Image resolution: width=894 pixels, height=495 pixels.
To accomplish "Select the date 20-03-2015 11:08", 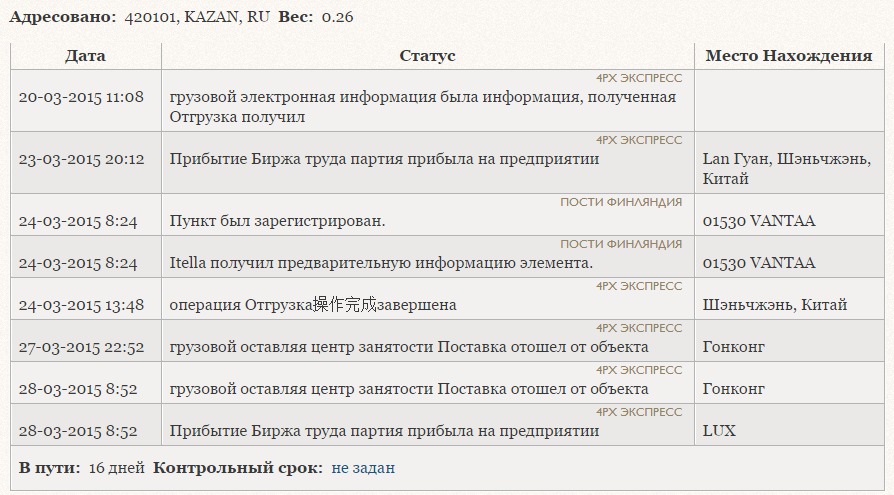I will [x=81, y=98].
